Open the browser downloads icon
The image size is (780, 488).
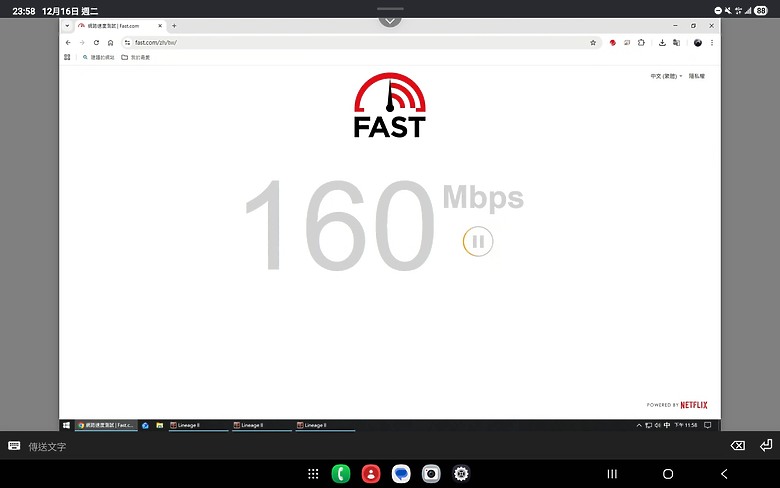click(662, 43)
